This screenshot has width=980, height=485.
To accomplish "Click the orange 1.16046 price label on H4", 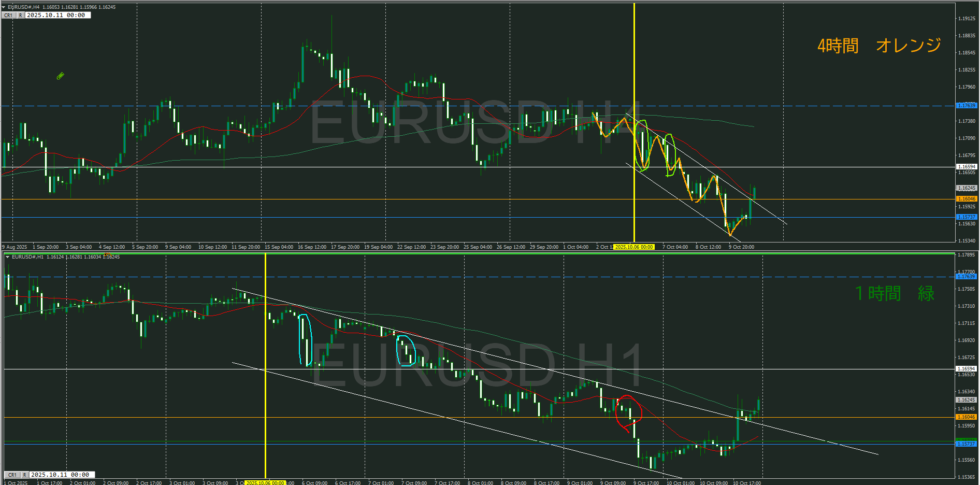I will (966, 199).
